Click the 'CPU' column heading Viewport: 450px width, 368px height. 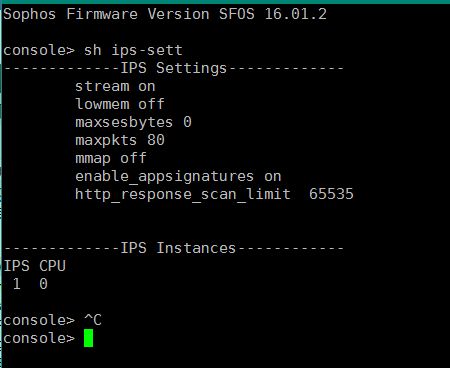pos(52,266)
